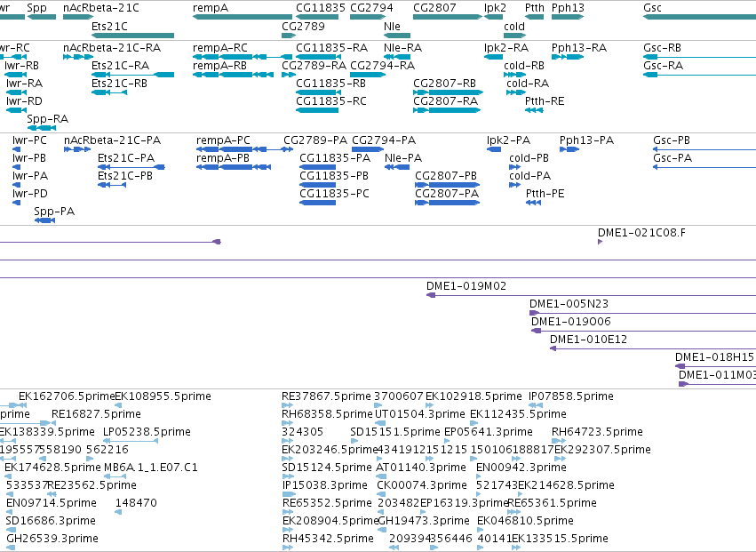Viewport: 756px width, 552px height.
Task: Click the CG2794-RA transcript label
Action: pos(382,66)
